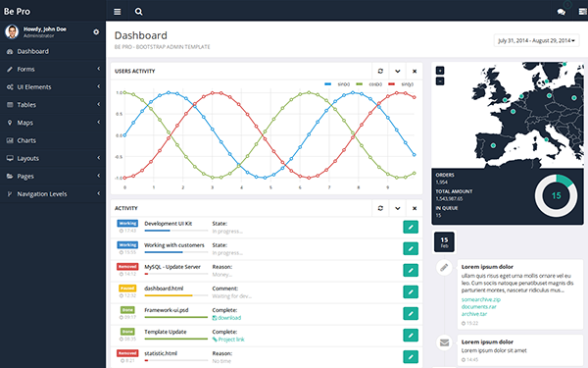This screenshot has height=368, width=588.
Task: Close the Activity panel
Action: tap(415, 208)
